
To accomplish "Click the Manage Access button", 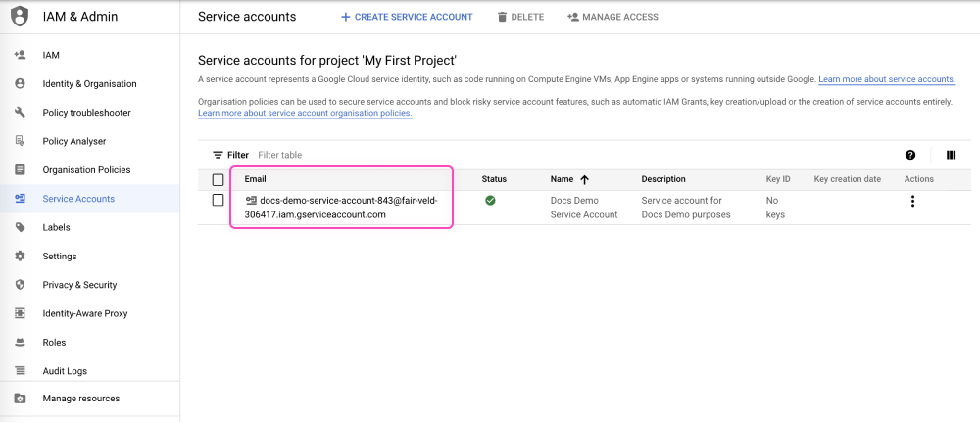I will point(612,17).
